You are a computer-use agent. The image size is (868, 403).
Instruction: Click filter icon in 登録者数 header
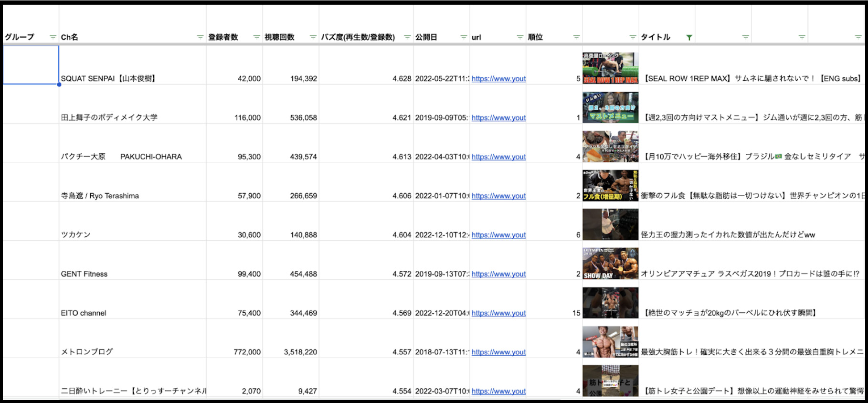coord(256,37)
